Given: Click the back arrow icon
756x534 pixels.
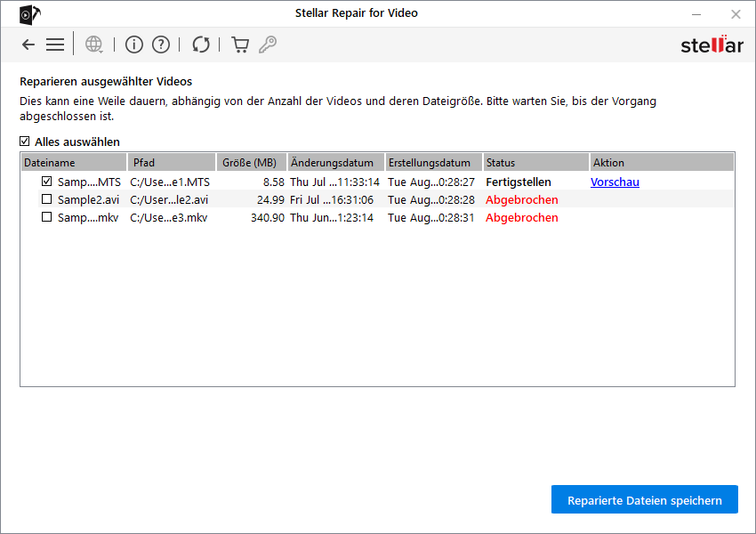Looking at the screenshot, I should click(28, 44).
